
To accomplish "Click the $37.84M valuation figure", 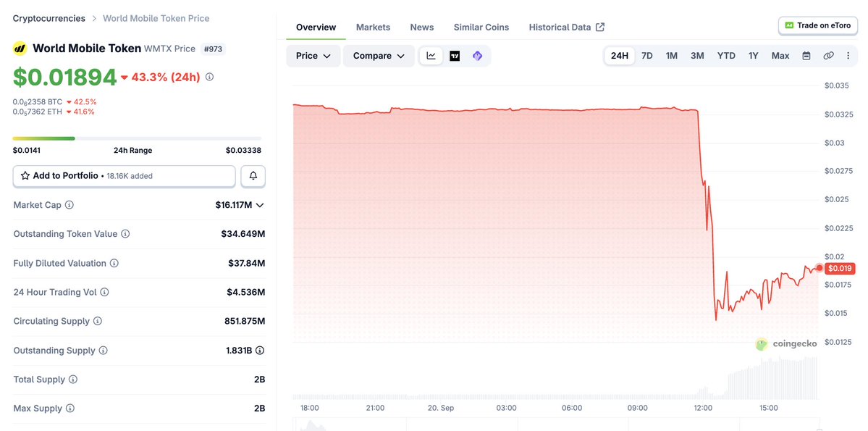I will 246,263.
